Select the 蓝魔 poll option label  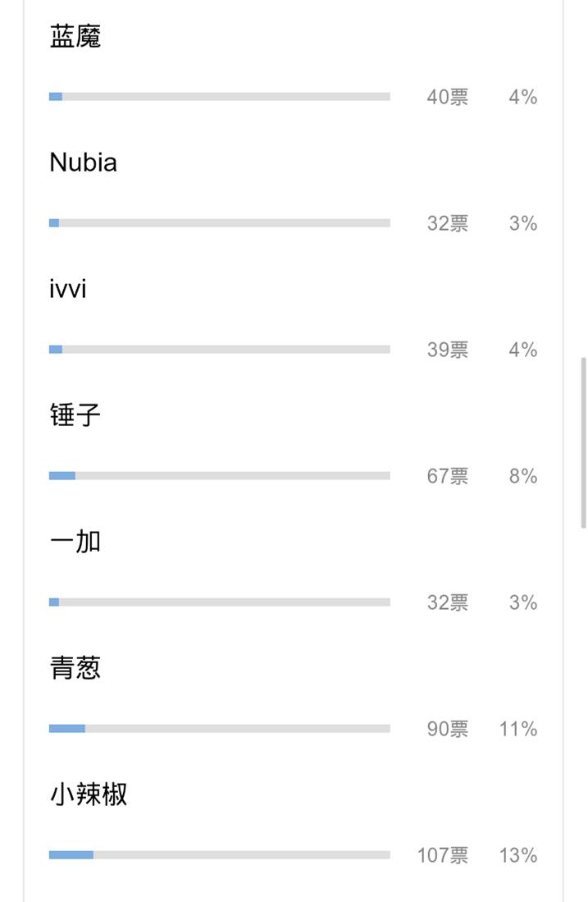pyautogui.click(x=75, y=36)
